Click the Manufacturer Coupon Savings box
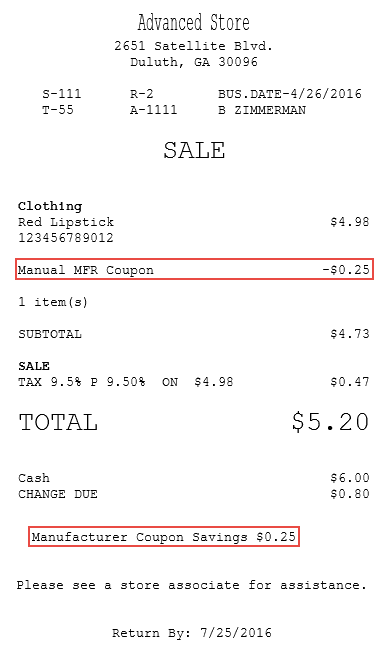388x652 pixels. point(164,537)
